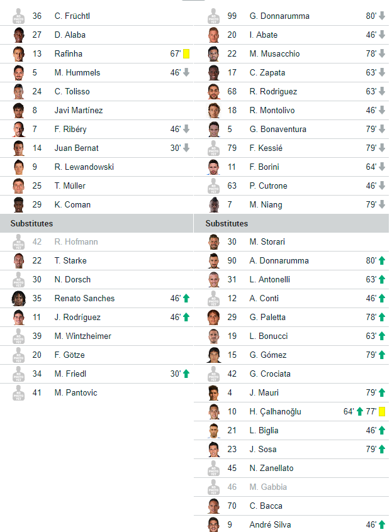The width and height of the screenshot is (392, 532).
Task: Click the right Substitutes section header
Action: click(291, 223)
